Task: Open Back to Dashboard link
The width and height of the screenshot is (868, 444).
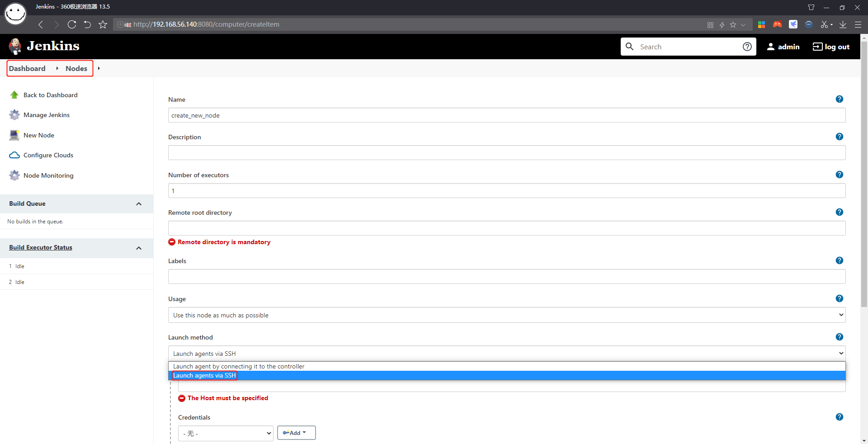Action: coord(51,95)
